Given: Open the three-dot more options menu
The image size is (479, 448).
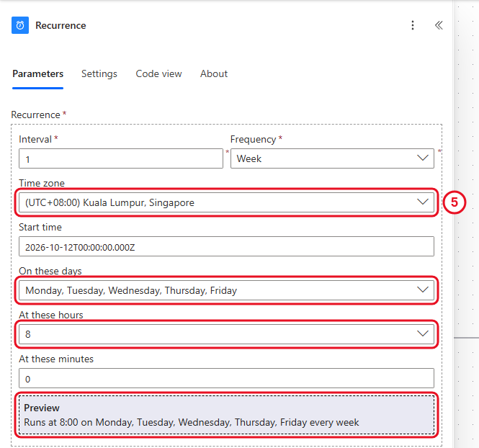Looking at the screenshot, I should 413,25.
